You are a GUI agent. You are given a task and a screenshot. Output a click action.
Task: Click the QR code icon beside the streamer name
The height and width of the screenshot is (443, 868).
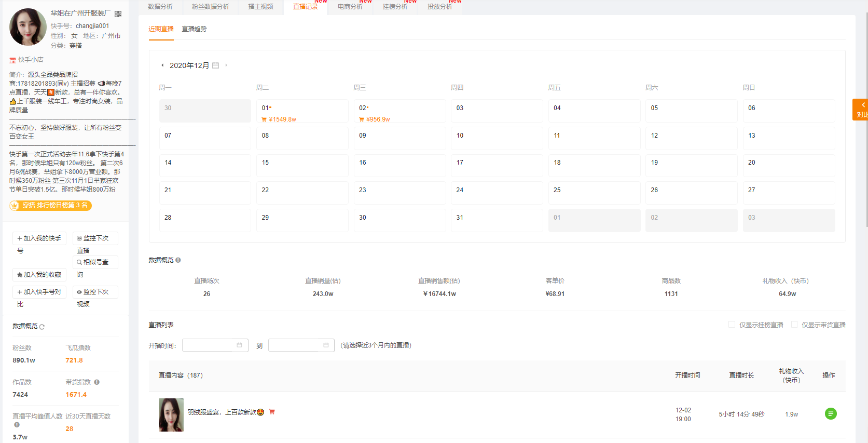[118, 14]
